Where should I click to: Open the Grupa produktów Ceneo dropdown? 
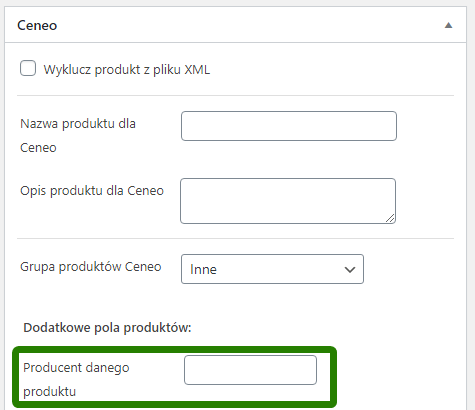coord(272,269)
